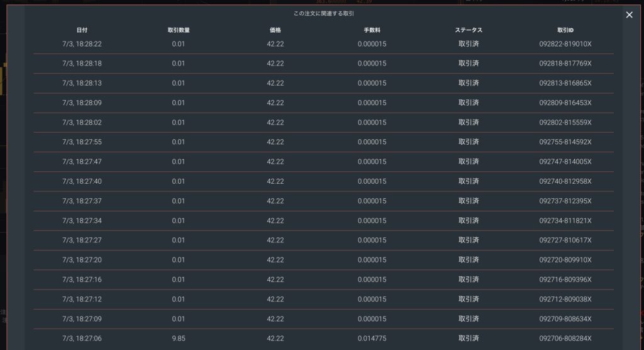Select trade ID 092740-812958X
Screen dimensions: 644x350
[x=565, y=181]
